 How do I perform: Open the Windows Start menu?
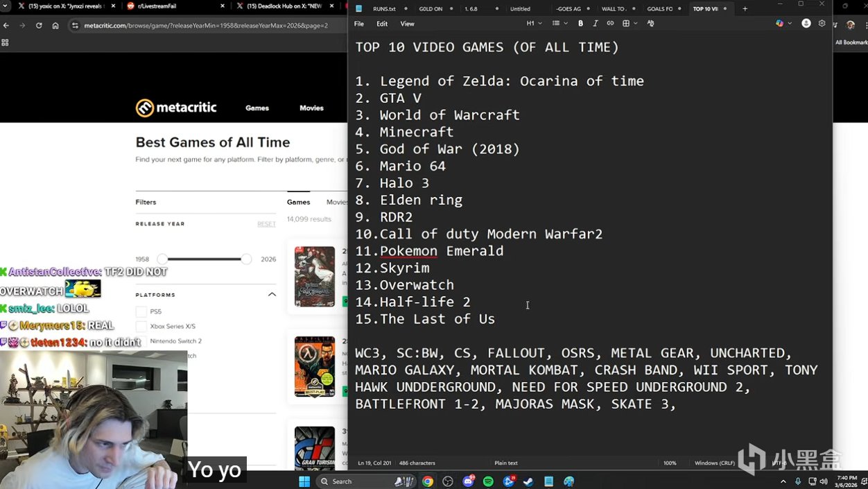coord(305,481)
